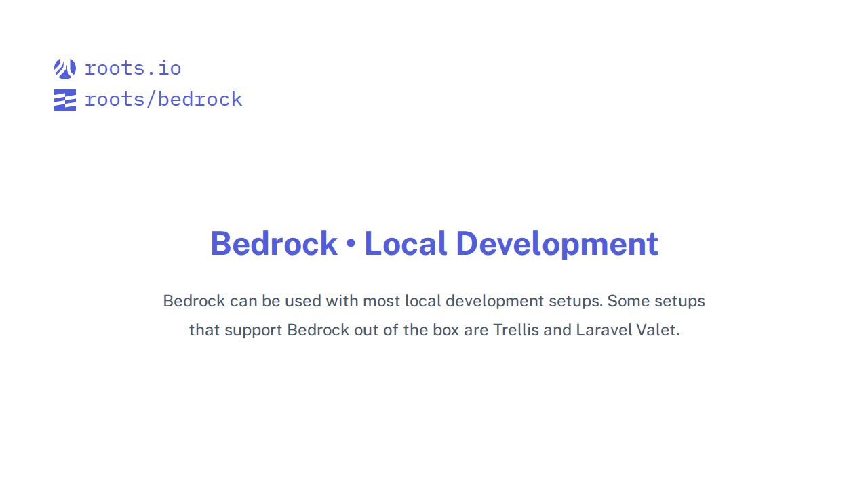The width and height of the screenshot is (868, 488).
Task: Click the Laravel Valet mention
Action: tap(626, 330)
